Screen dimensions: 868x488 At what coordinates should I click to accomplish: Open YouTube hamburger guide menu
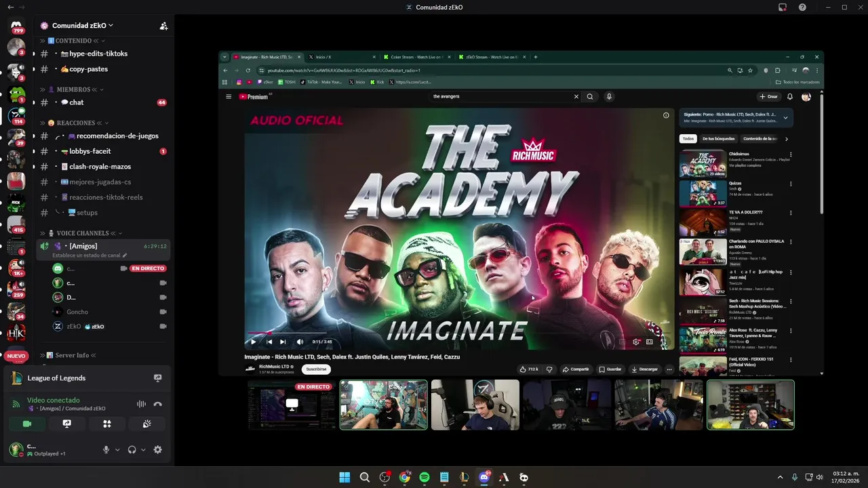(229, 97)
